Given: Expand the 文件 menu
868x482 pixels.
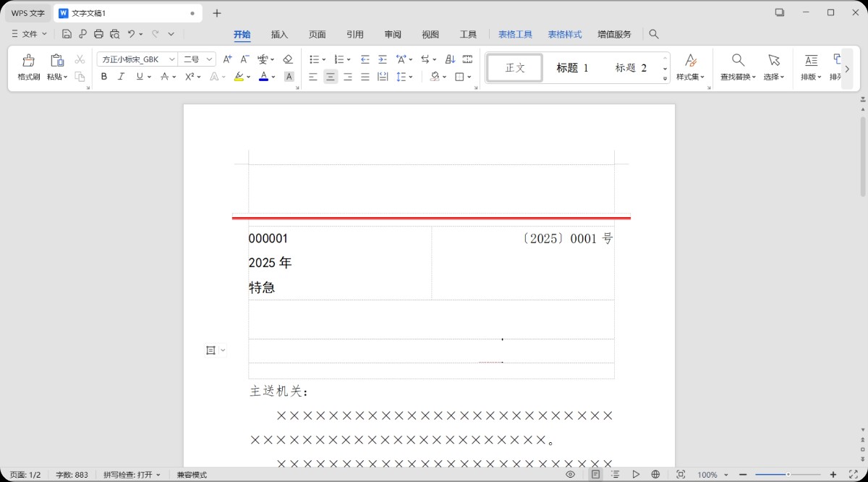Looking at the screenshot, I should click(29, 34).
